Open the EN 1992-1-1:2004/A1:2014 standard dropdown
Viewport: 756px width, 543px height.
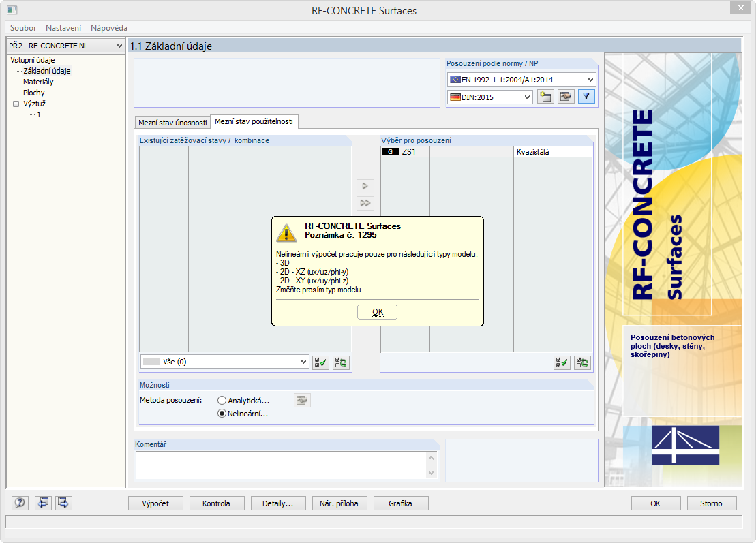pos(521,80)
